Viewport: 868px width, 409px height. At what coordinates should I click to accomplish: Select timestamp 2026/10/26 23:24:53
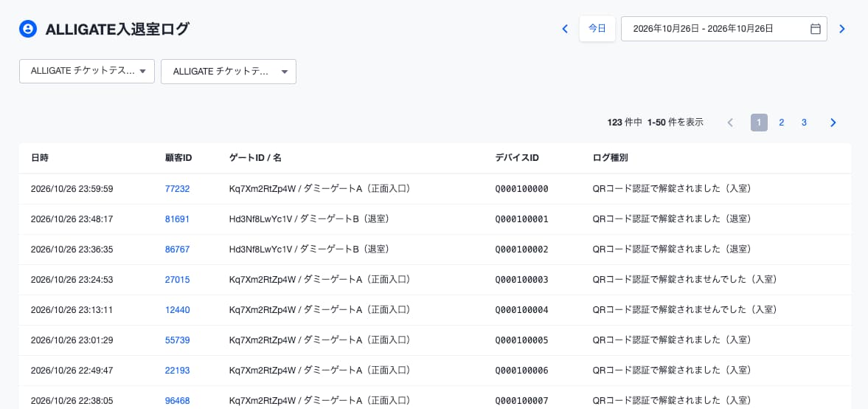[72, 280]
